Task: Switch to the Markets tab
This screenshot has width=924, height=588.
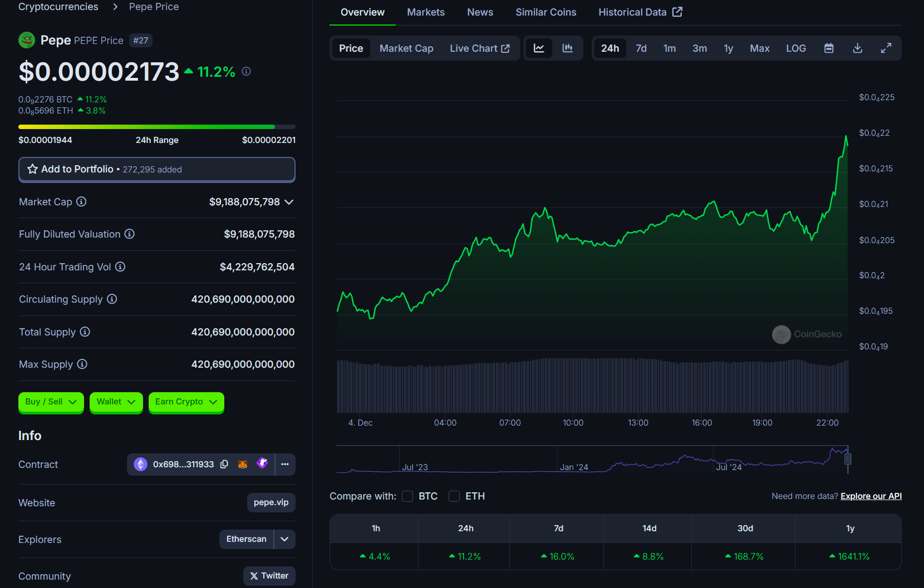Action: click(x=425, y=12)
